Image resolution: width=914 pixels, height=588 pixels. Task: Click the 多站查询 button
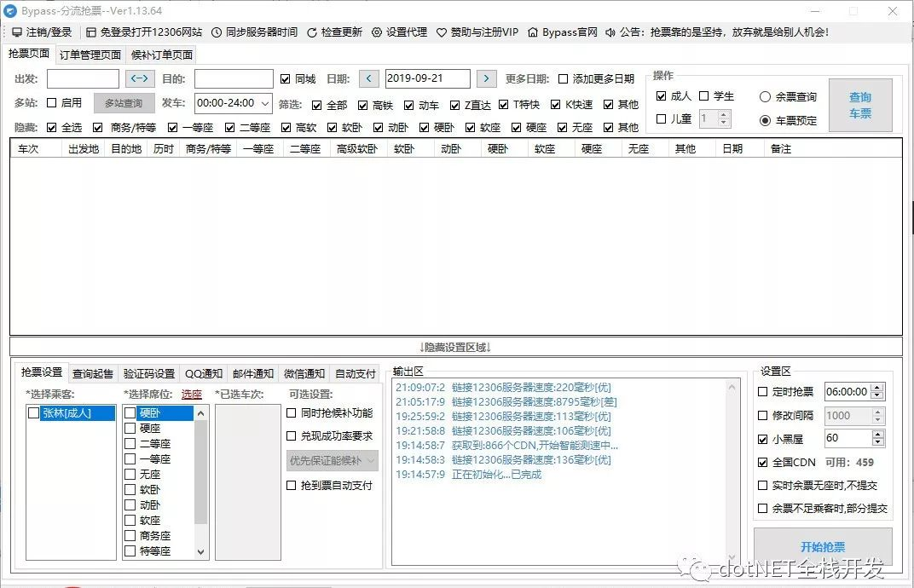pyautogui.click(x=124, y=103)
